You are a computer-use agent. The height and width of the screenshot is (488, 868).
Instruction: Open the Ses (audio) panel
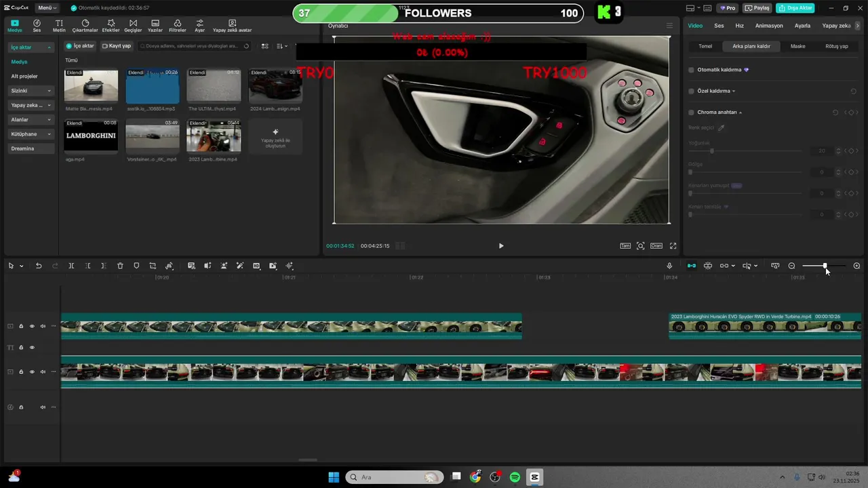coord(37,26)
